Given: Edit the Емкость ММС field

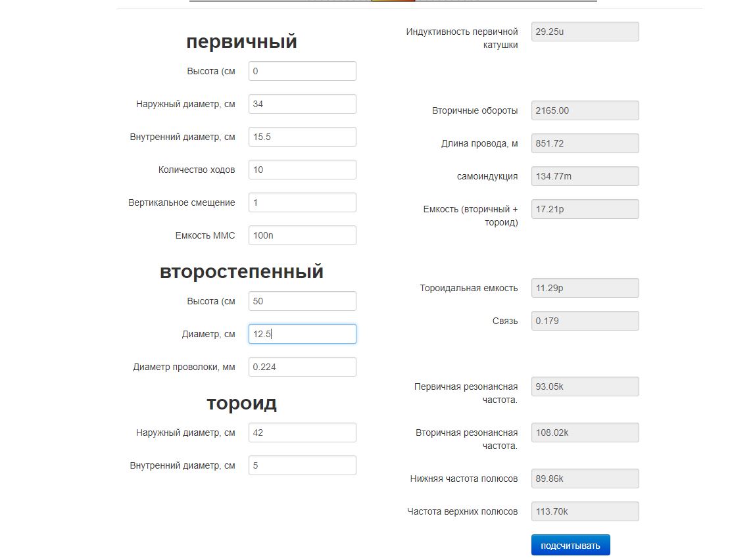Looking at the screenshot, I should [x=303, y=235].
